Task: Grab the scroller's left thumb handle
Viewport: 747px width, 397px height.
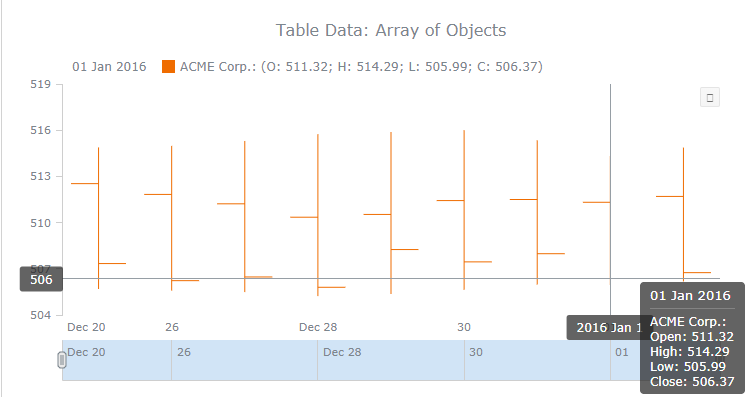Action: (62, 360)
